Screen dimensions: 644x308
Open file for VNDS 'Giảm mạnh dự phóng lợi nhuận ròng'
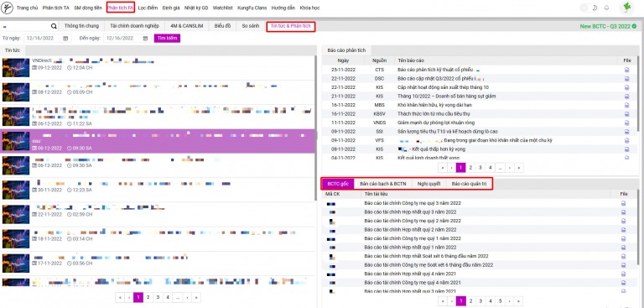point(626,123)
